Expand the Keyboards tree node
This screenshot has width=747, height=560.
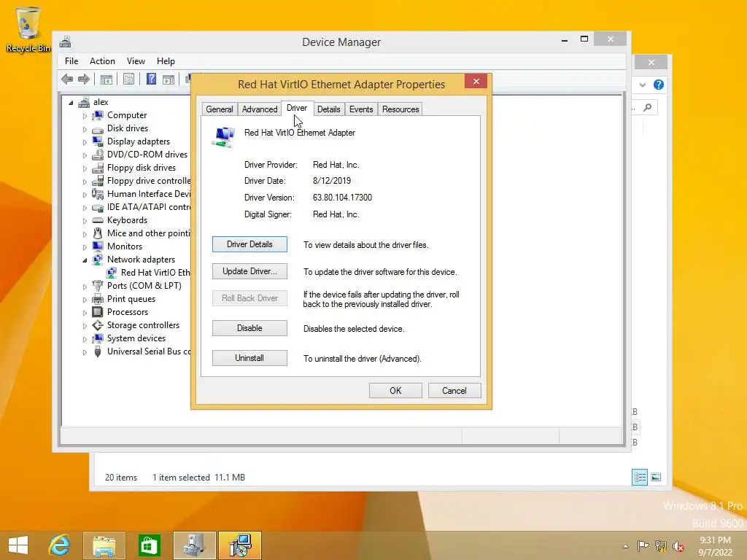[85, 221]
